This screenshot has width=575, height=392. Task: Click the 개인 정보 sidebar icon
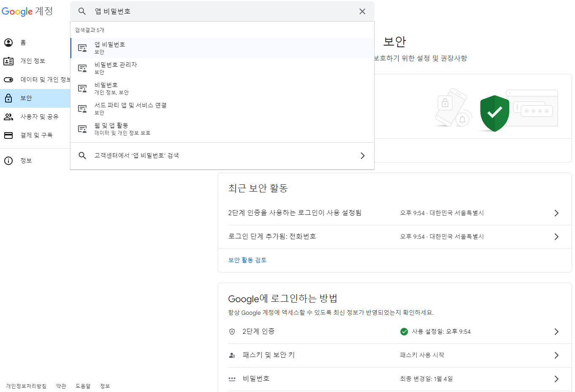(8, 61)
